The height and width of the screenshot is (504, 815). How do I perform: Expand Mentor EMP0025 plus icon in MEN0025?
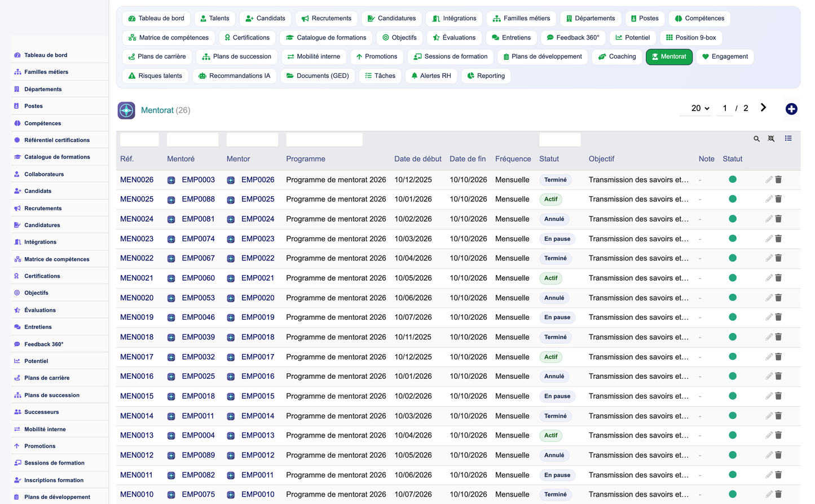231,200
